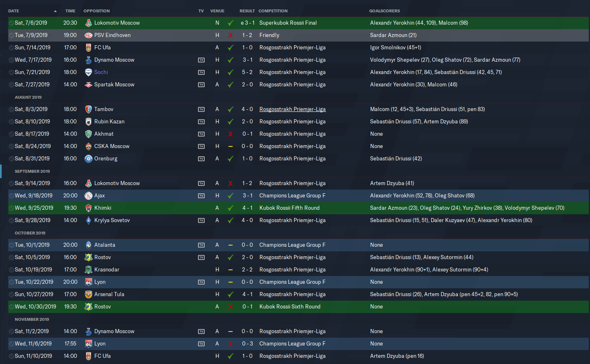Image resolution: width=590 pixels, height=364 pixels.
Task: Open the Sochi club link
Action: [x=101, y=72]
